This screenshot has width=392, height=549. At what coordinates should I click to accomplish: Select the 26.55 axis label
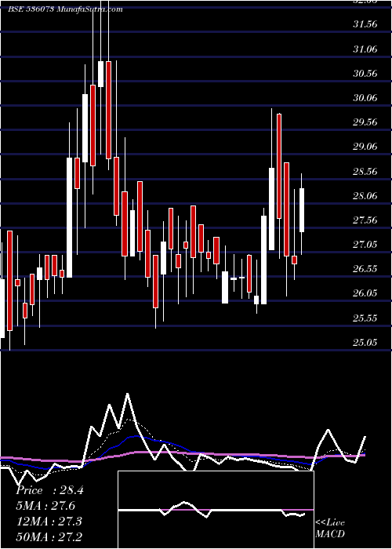pyautogui.click(x=365, y=268)
